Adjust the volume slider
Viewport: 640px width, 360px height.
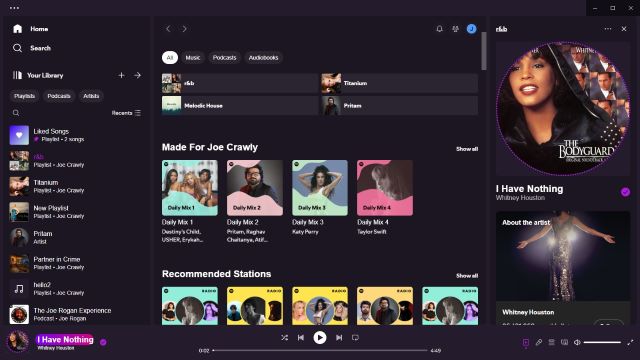coord(602,342)
